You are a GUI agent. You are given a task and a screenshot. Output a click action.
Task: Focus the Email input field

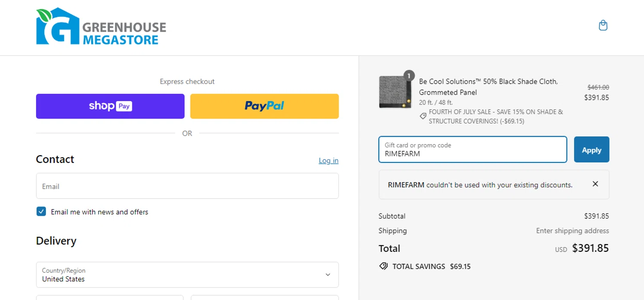coord(187,186)
